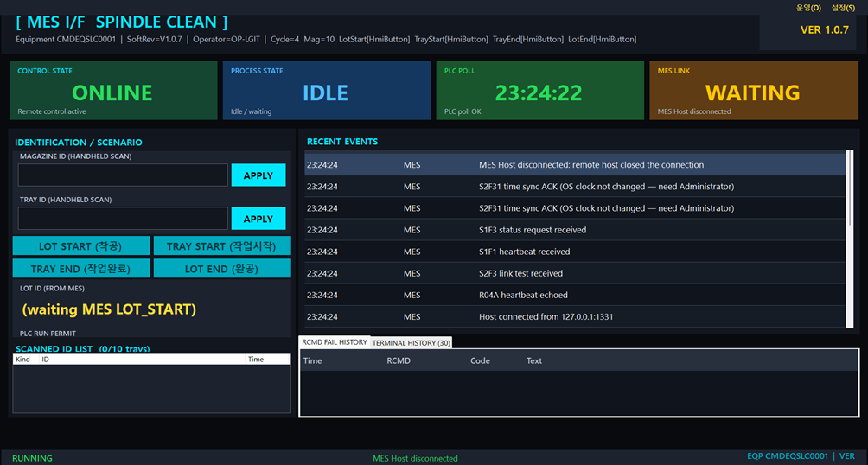Image resolution: width=868 pixels, height=465 pixels.
Task: Click the 'RCMD' column header
Action: (399, 360)
